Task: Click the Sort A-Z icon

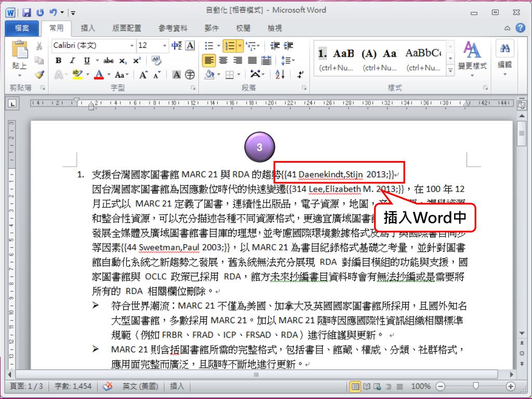Action: pyautogui.click(x=280, y=74)
